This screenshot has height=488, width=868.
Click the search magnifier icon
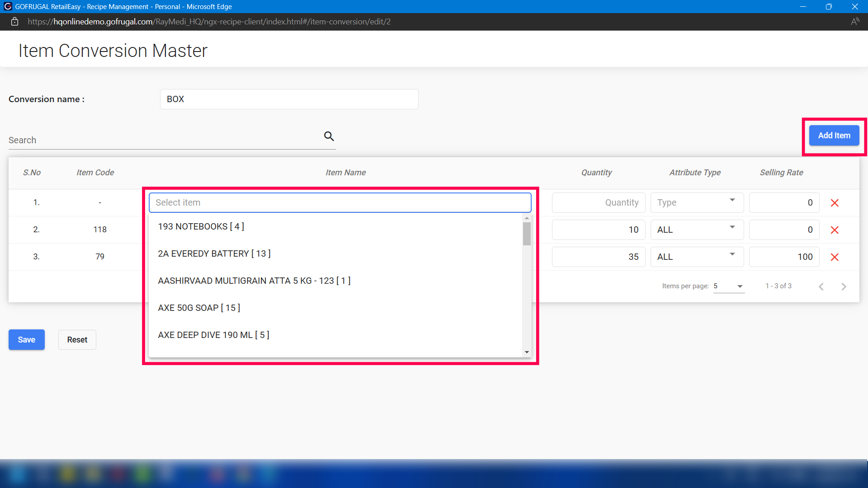click(x=329, y=136)
